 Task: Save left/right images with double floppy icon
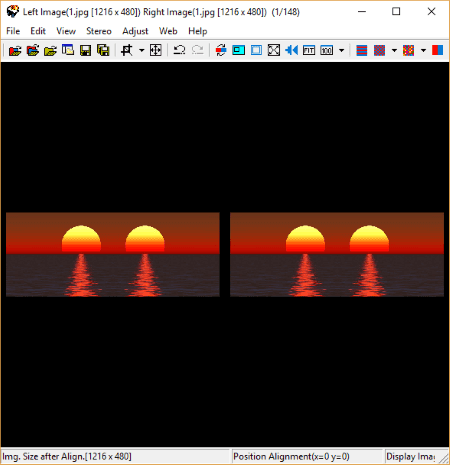[103, 50]
